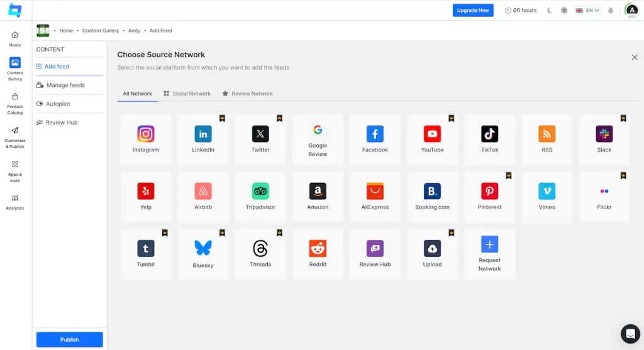The width and height of the screenshot is (644, 350).
Task: Switch to the All Network tab
Action: click(137, 94)
